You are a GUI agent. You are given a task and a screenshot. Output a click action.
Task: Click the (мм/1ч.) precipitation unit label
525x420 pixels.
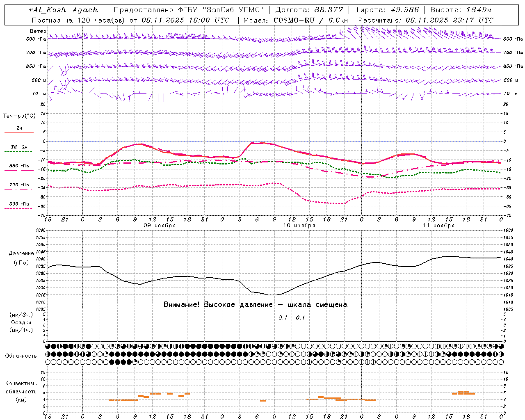21,330
